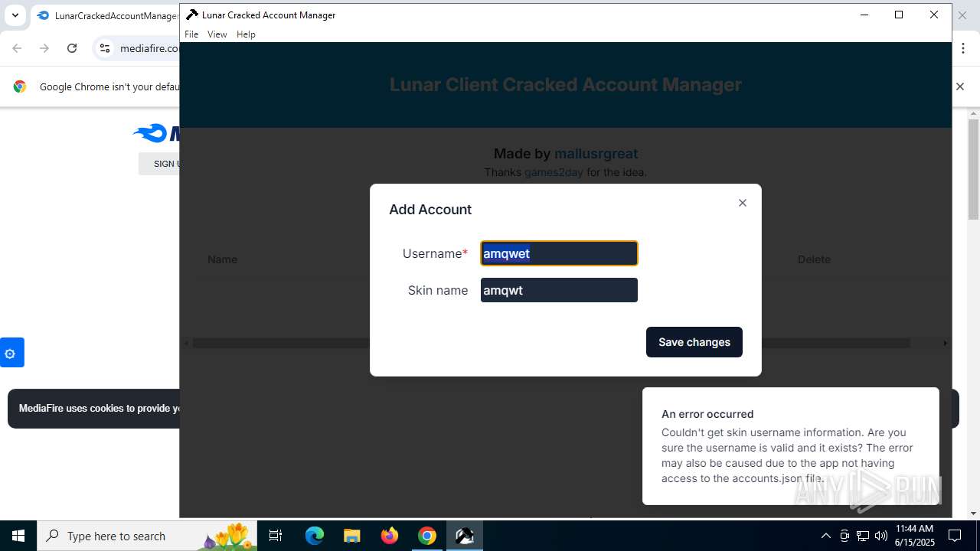This screenshot has width=980, height=551.
Task: Open the Help menu in Lunar Account Manager
Action: pos(246,34)
